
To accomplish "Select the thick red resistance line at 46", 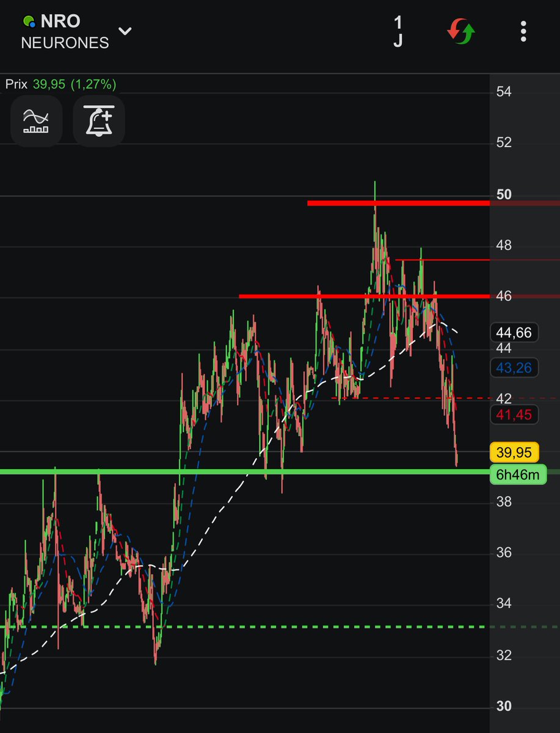I will (364, 296).
